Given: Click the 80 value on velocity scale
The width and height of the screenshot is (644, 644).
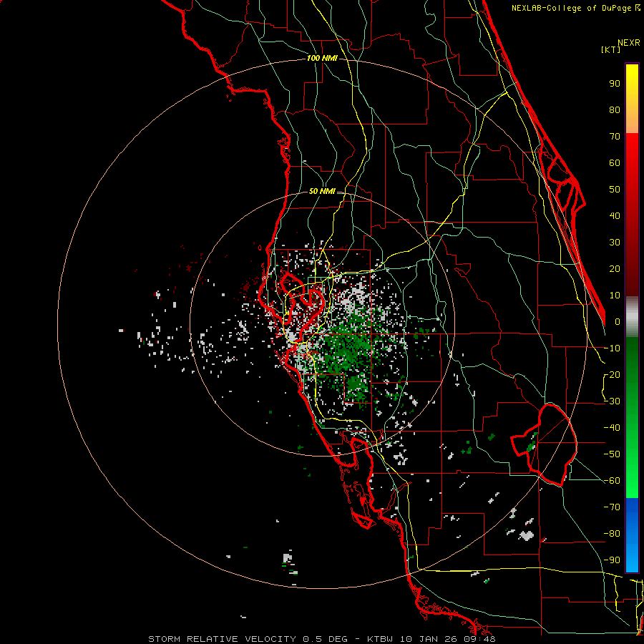Looking at the screenshot, I should coord(615,110).
